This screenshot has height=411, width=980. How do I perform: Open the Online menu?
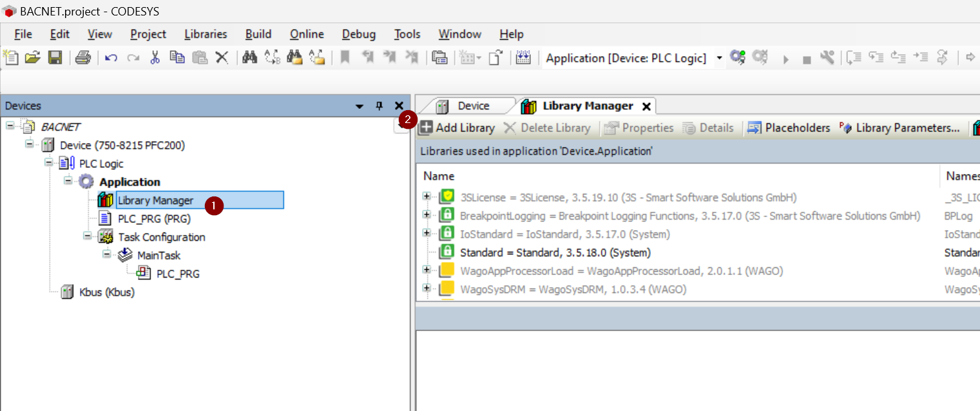[x=307, y=34]
